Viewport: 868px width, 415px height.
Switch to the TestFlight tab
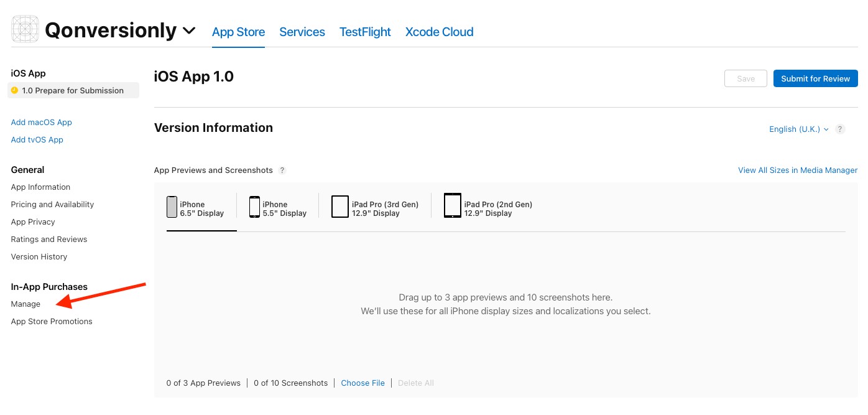365,32
